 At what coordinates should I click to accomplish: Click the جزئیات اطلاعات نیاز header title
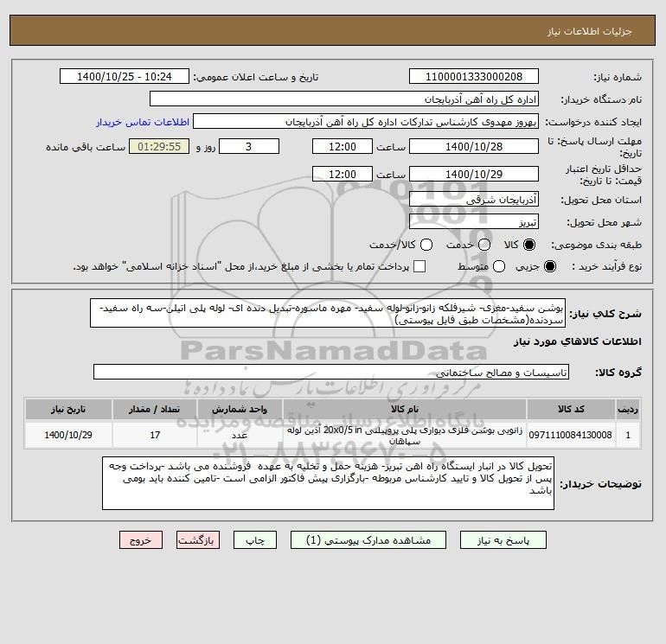[590, 31]
